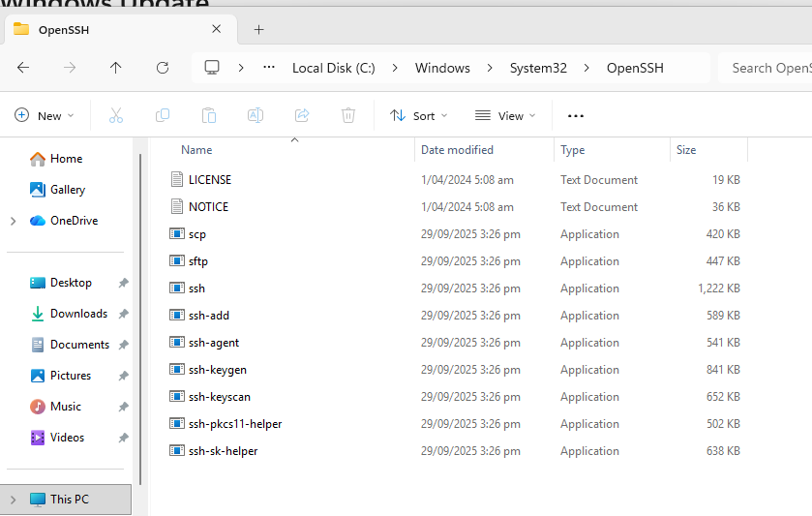The image size is (812, 516).
Task: Expand the This PC tree node
Action: click(x=13, y=500)
